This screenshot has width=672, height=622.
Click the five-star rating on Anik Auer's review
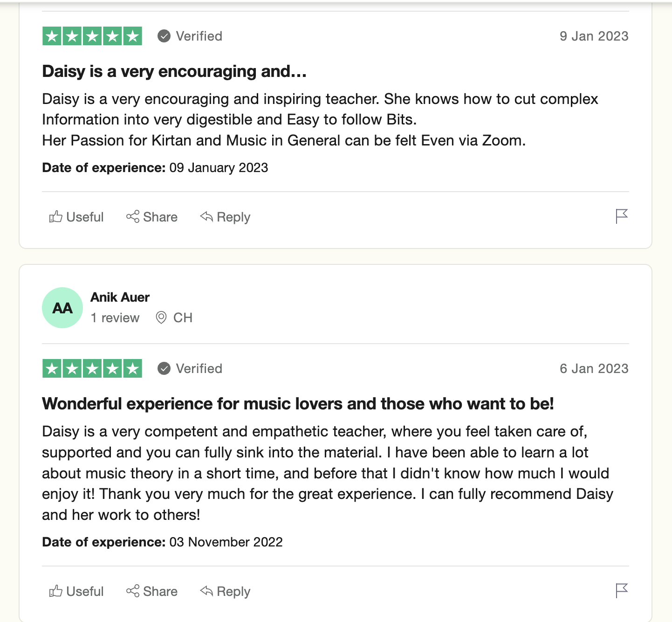click(92, 368)
